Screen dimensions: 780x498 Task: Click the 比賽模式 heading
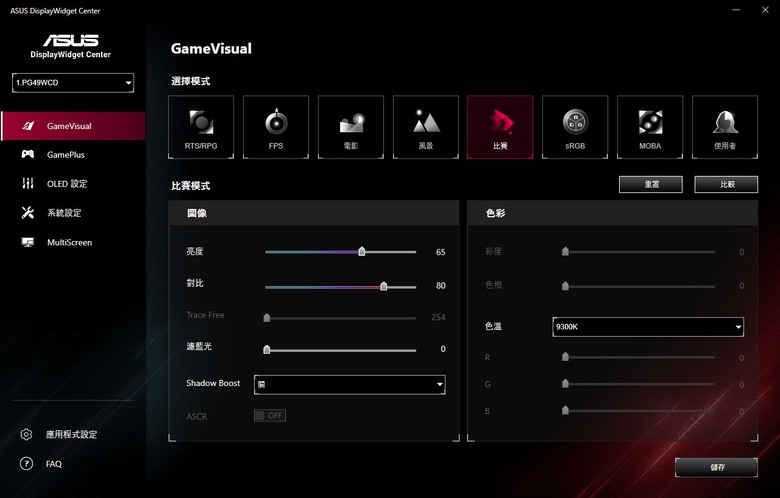[x=191, y=186]
